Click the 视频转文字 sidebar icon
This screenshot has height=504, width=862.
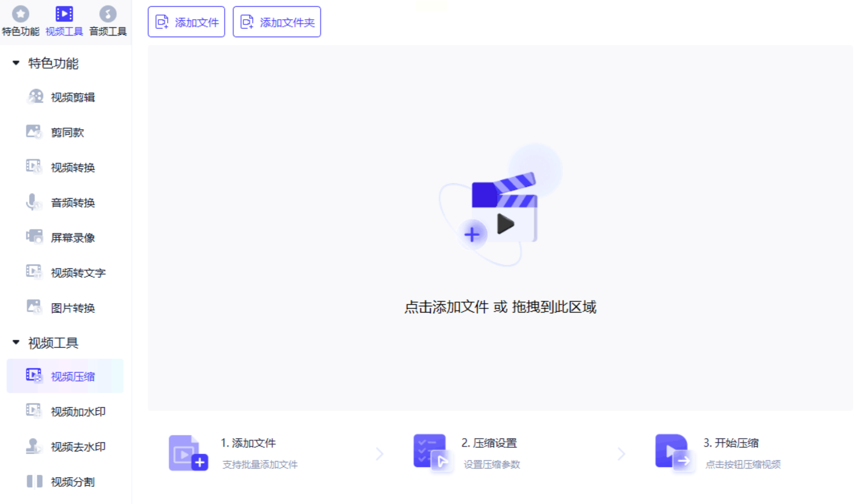pyautogui.click(x=34, y=272)
